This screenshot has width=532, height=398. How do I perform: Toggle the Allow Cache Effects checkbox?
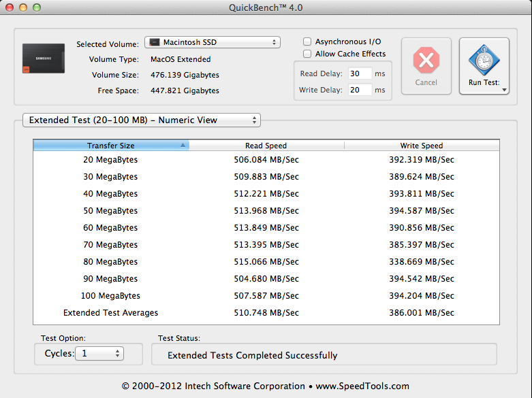(x=307, y=54)
